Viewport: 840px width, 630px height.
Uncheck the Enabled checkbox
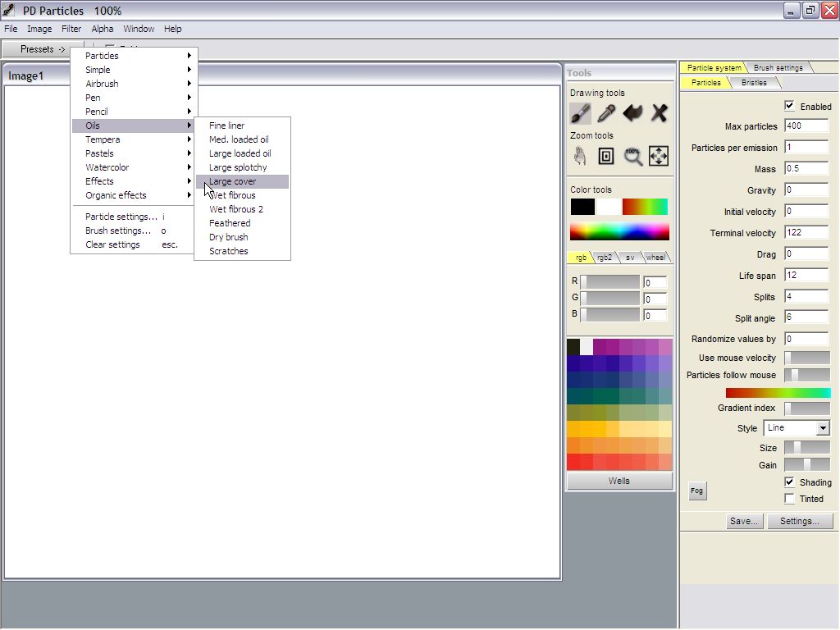789,106
